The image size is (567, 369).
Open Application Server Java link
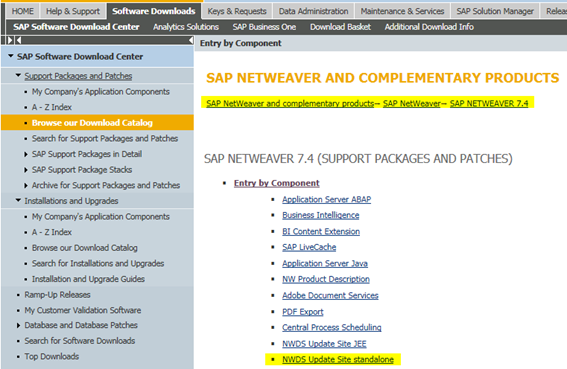click(x=325, y=263)
